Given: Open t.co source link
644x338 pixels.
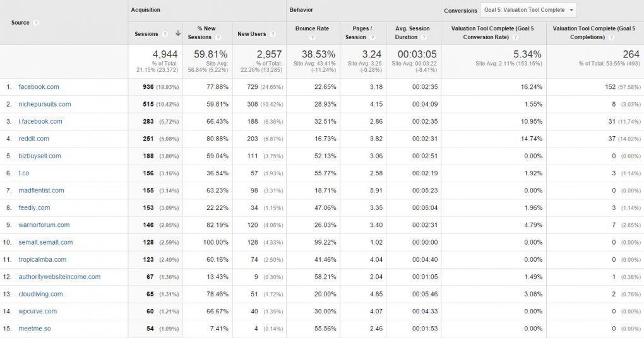Looking at the screenshot, I should click(24, 173).
